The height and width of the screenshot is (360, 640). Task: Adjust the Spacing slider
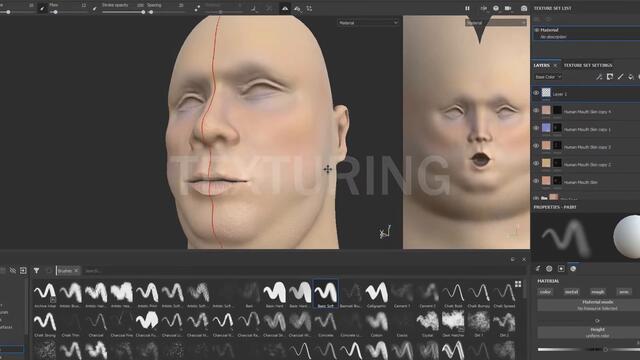166,12
